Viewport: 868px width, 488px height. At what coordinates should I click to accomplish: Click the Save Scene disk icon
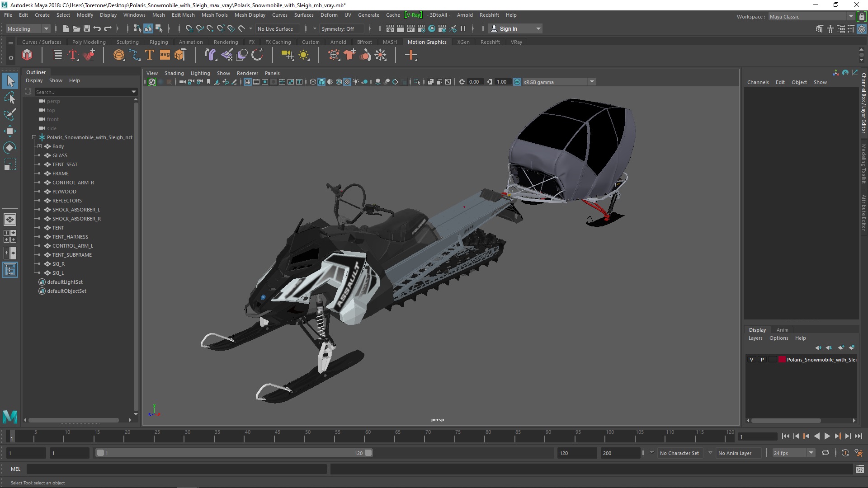[x=87, y=28]
